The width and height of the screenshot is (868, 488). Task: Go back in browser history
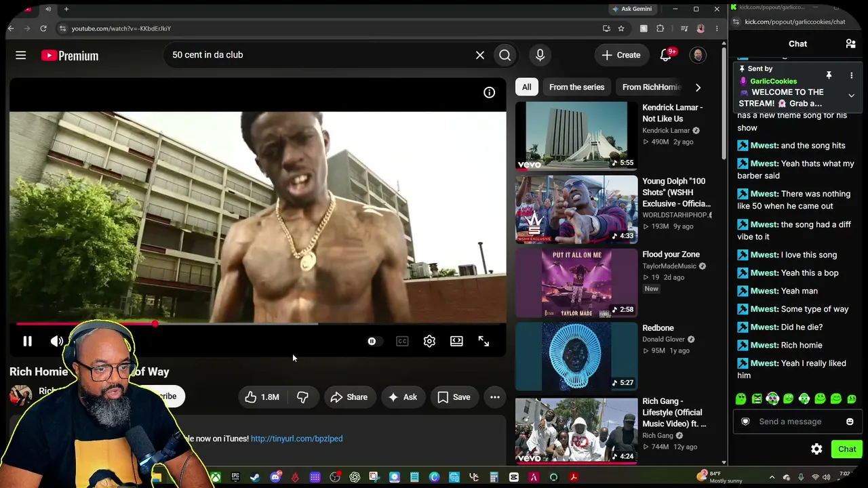point(11,28)
